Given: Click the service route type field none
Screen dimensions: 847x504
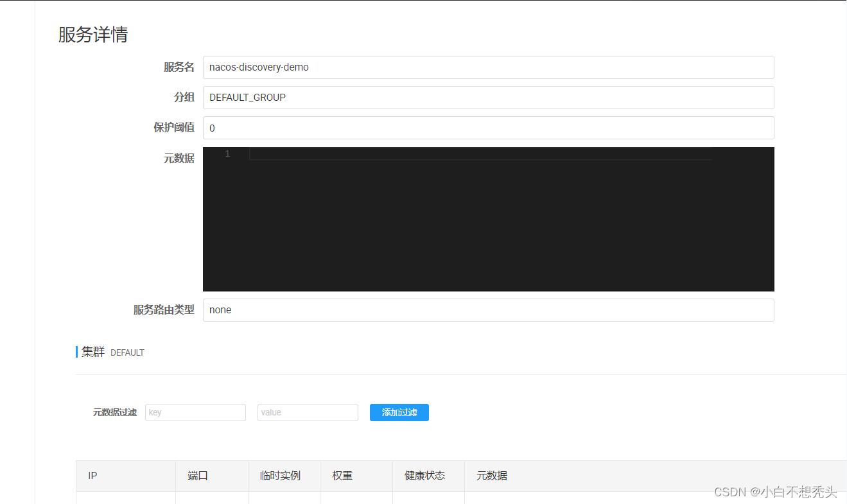Looking at the screenshot, I should click(x=488, y=310).
